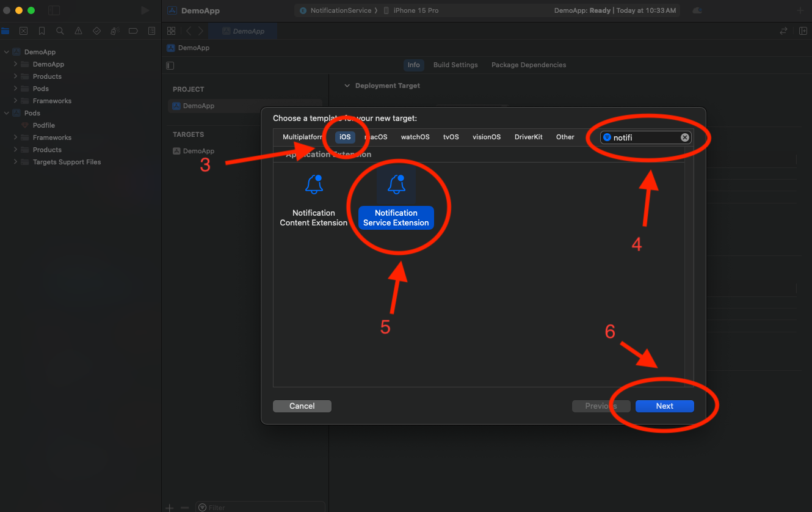Click the code review arrows icon
The height and width of the screenshot is (512, 812).
(784, 31)
